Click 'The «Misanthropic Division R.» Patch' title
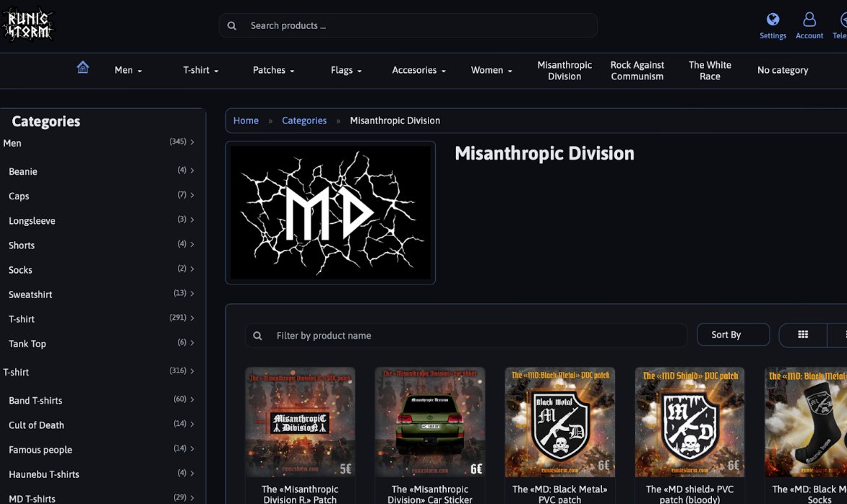The width and height of the screenshot is (847, 504). (300, 495)
